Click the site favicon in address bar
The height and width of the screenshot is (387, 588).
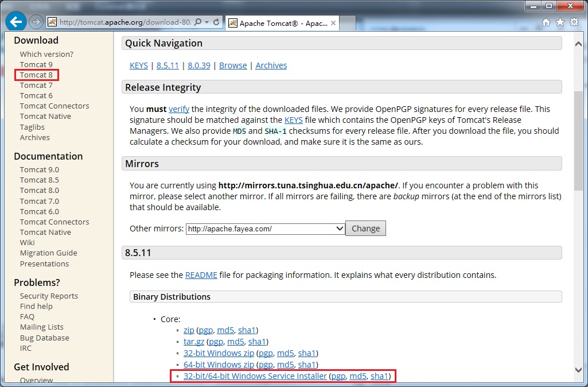click(x=52, y=22)
